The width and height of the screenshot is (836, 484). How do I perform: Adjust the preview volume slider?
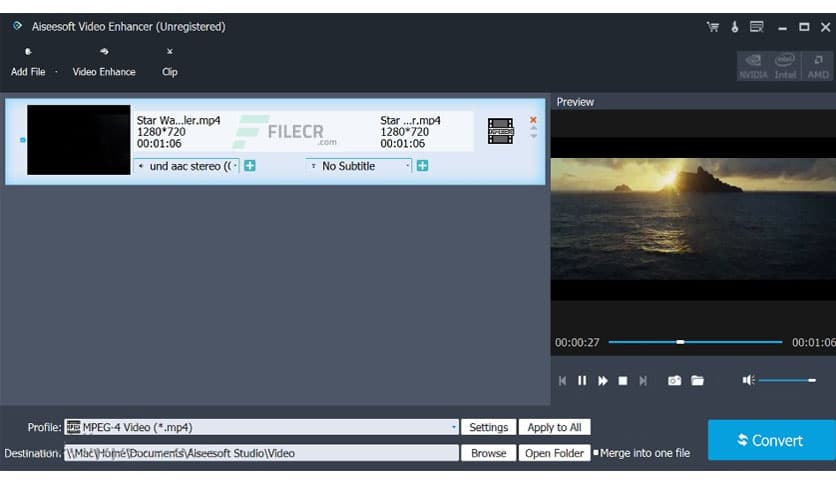[x=787, y=380]
